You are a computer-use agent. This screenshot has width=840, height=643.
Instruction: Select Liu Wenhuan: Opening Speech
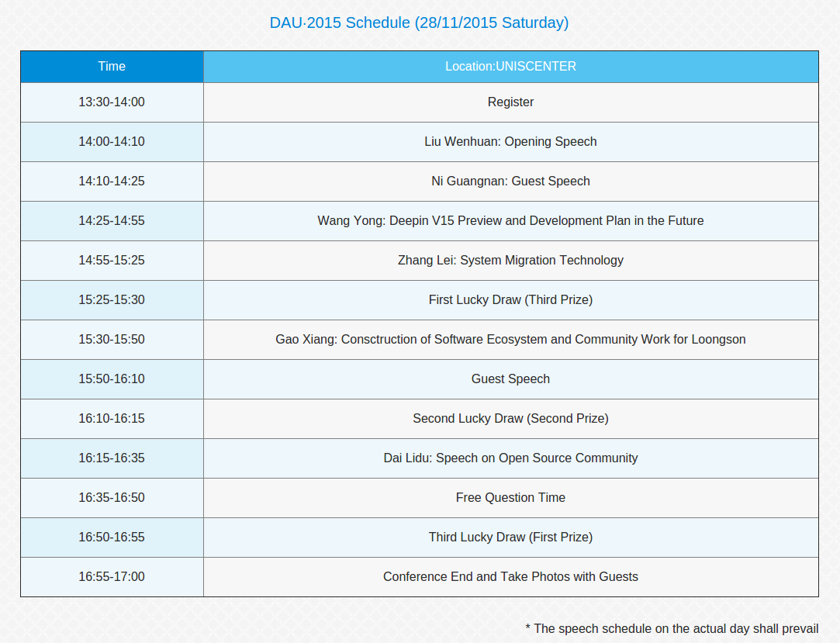[x=511, y=142]
